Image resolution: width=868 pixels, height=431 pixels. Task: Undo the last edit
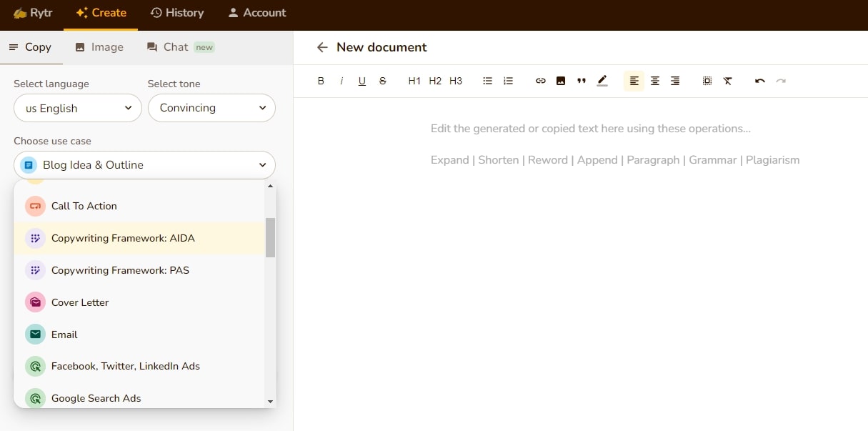pyautogui.click(x=760, y=81)
